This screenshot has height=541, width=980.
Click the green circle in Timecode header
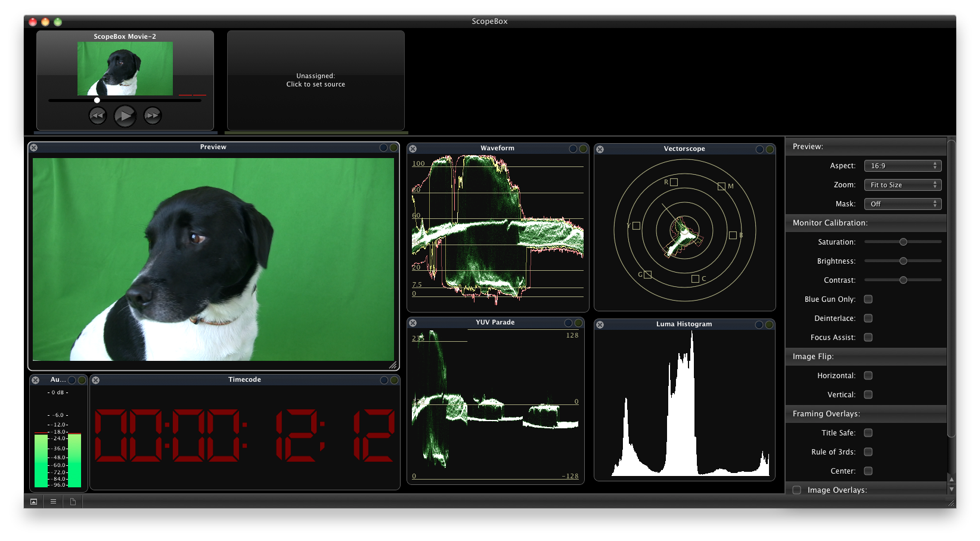tap(395, 380)
